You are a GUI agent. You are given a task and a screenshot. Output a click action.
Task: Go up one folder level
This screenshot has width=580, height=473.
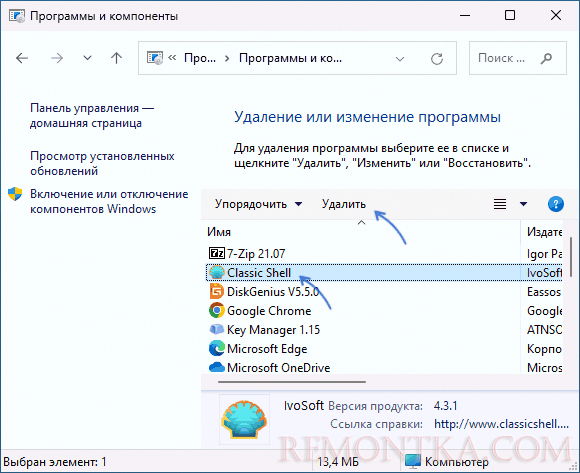click(x=117, y=58)
